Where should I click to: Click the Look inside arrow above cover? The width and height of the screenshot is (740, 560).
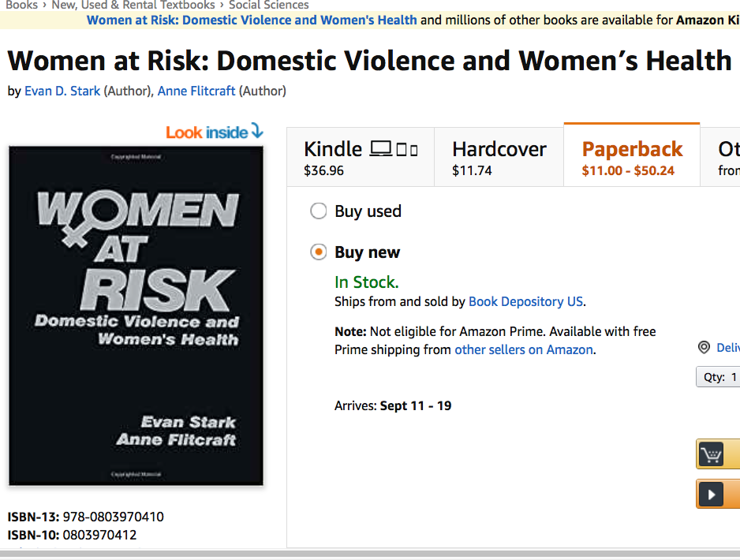click(x=257, y=132)
